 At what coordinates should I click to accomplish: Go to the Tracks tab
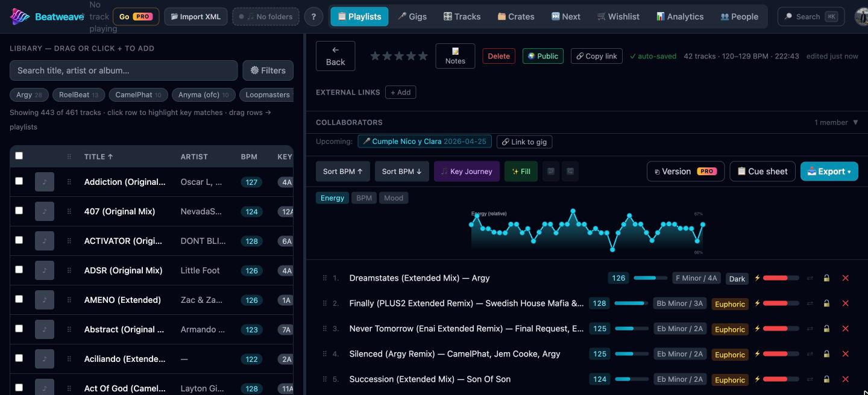click(x=462, y=17)
